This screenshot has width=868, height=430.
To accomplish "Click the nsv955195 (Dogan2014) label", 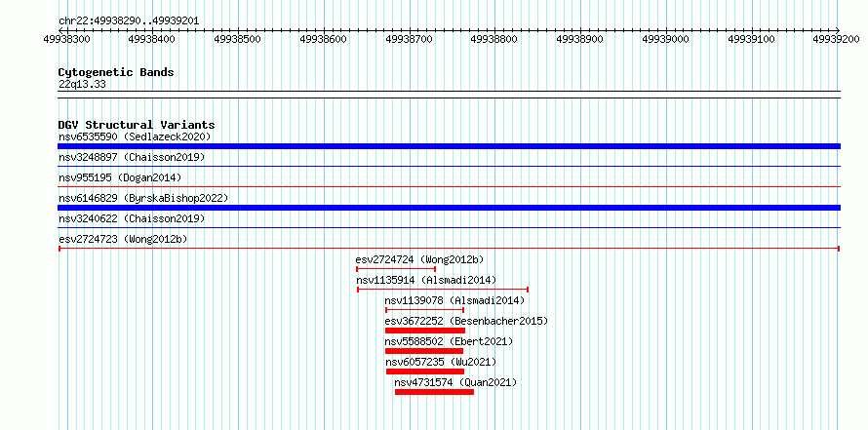I will pyautogui.click(x=120, y=177).
